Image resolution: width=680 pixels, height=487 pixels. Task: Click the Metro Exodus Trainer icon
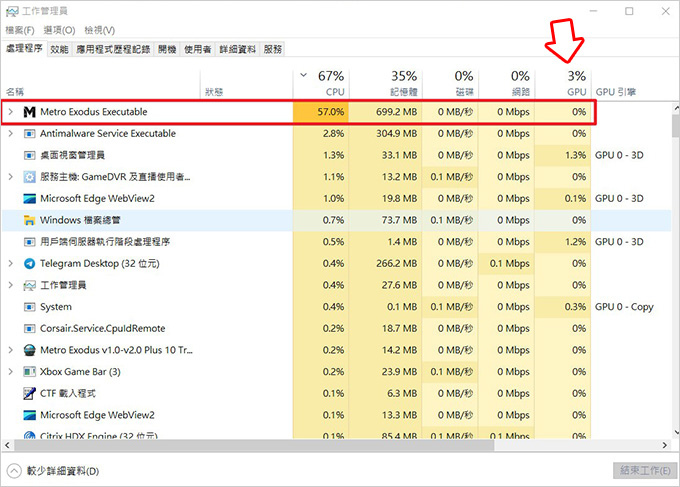coord(29,350)
